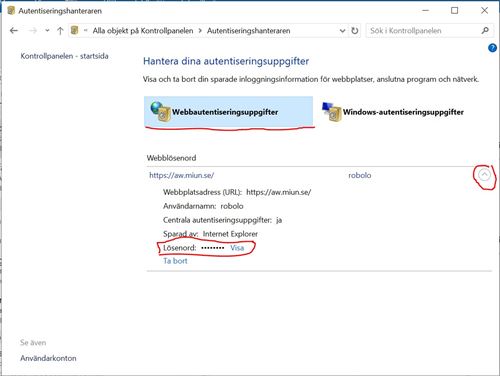Refresh the Control Panel view
Image resolution: width=500 pixels, height=376 pixels.
[x=355, y=31]
